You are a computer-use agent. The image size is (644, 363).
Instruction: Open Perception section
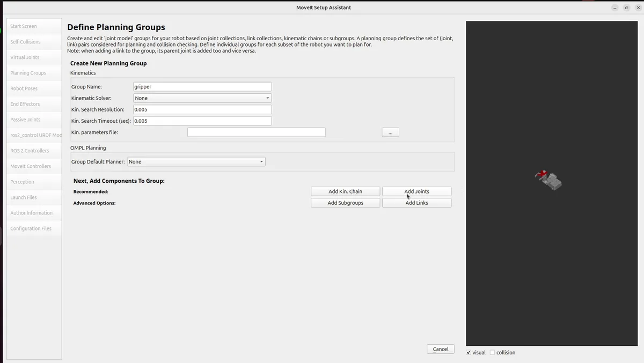click(x=34, y=182)
